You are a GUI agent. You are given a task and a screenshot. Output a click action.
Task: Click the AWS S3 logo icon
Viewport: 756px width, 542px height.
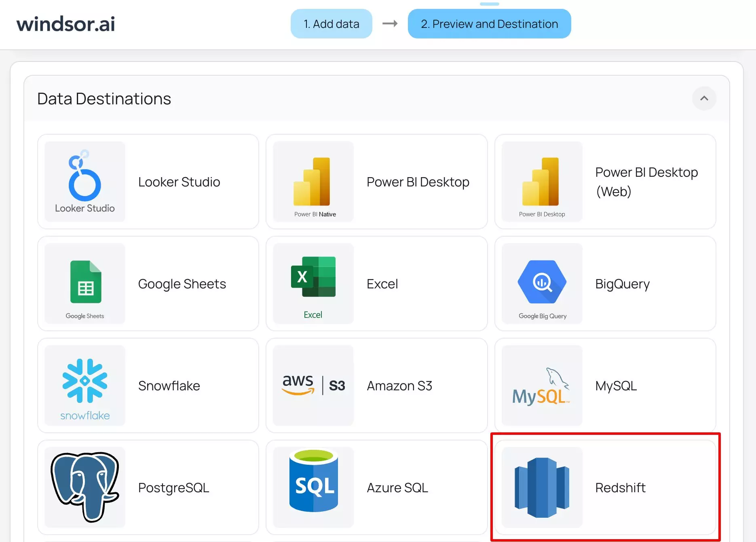(313, 385)
